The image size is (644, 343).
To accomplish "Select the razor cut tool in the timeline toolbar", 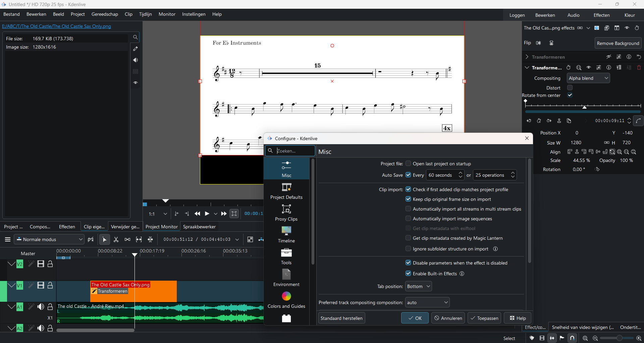I will coord(116,239).
